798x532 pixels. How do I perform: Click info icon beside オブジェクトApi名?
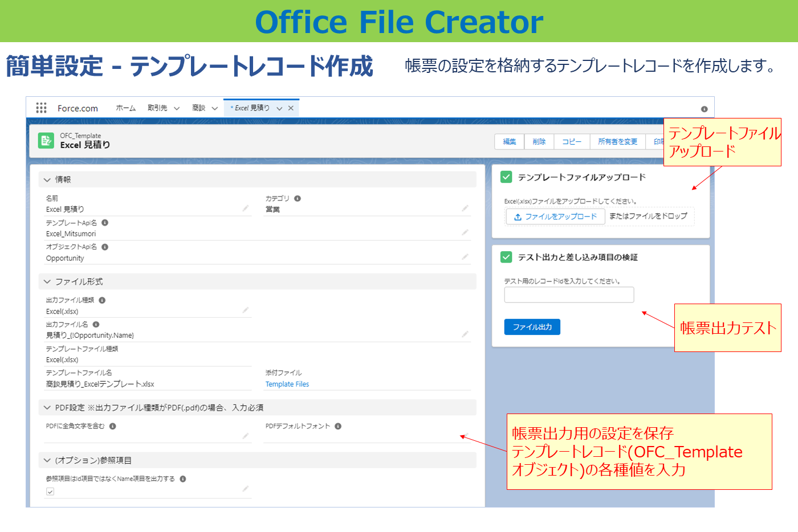(105, 247)
